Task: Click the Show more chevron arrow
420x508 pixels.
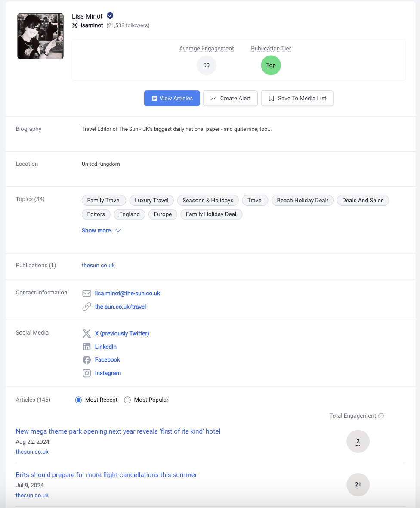Action: (x=118, y=230)
